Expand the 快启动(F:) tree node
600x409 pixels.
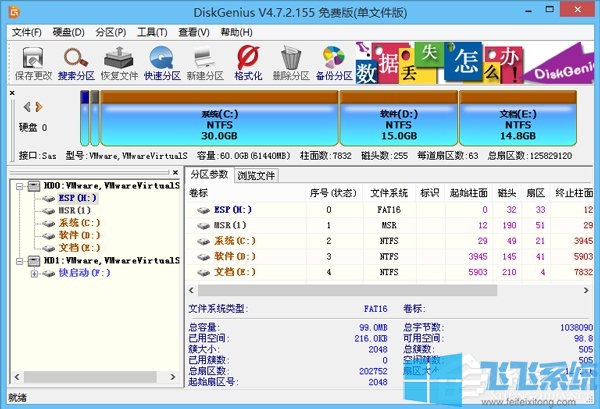pyautogui.click(x=35, y=272)
